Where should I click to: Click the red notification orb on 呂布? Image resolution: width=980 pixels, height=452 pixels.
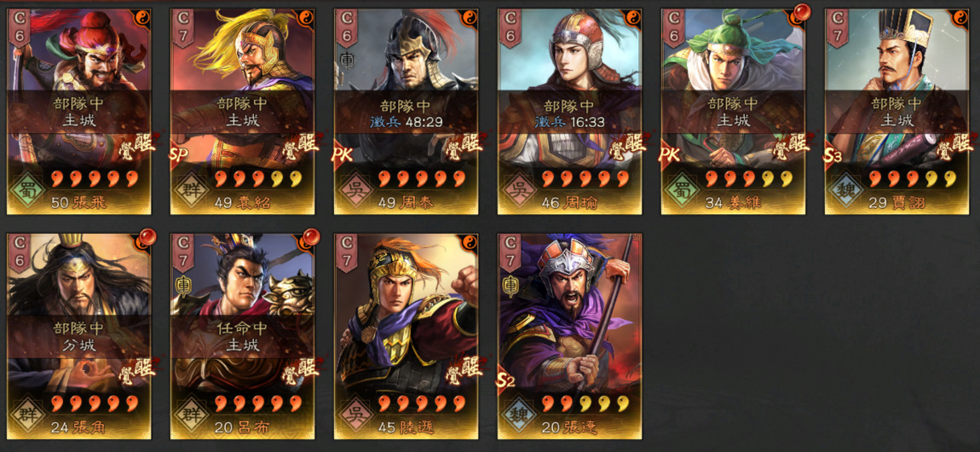click(x=311, y=237)
